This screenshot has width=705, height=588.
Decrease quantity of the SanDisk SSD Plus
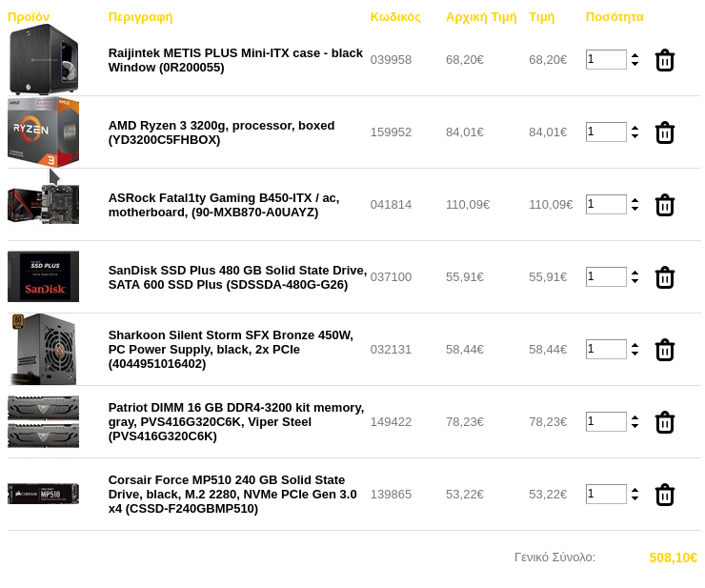click(x=634, y=281)
